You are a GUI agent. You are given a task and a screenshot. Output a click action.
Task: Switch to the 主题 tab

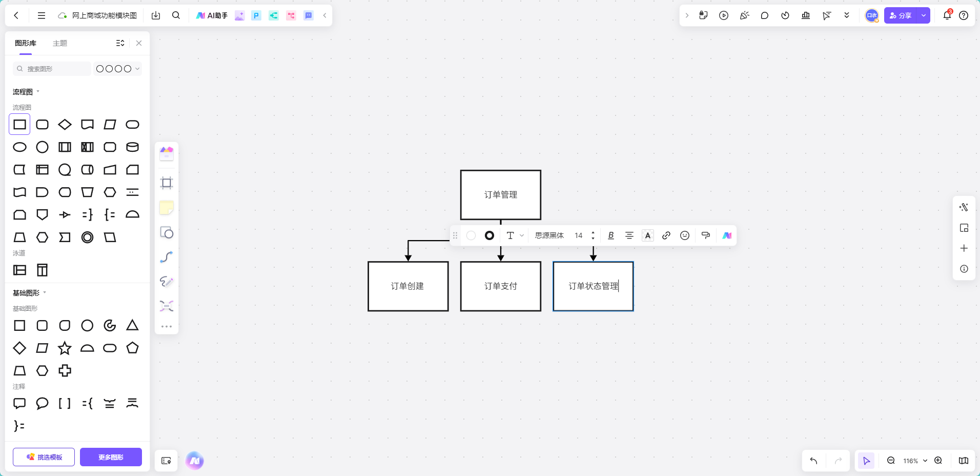pyautogui.click(x=60, y=43)
